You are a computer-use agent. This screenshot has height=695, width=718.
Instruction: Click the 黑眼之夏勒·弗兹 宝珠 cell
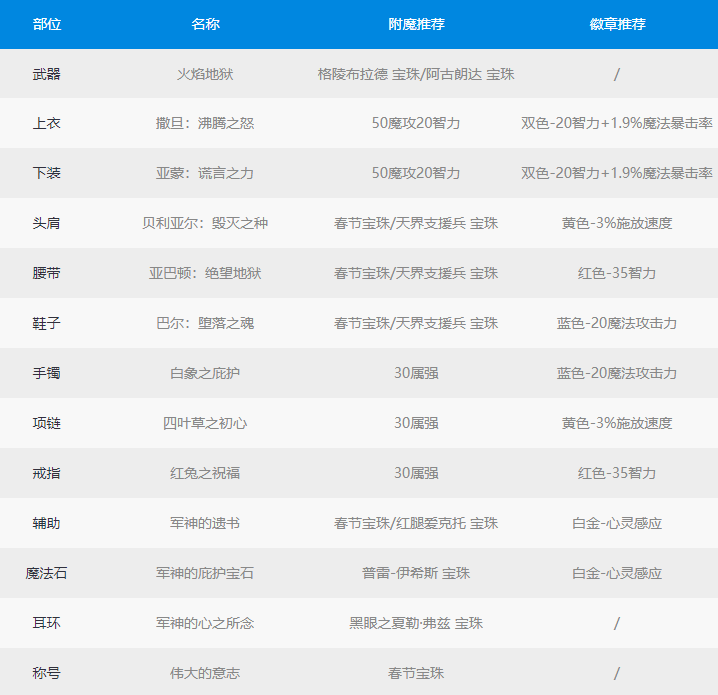coord(416,622)
